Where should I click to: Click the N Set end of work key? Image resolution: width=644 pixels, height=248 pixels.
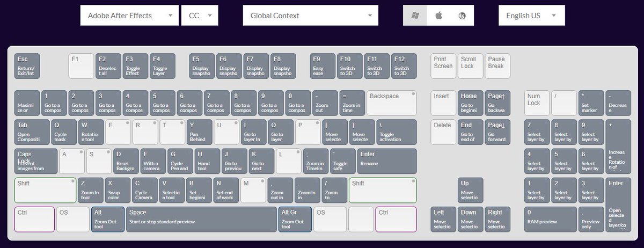[x=226, y=190]
